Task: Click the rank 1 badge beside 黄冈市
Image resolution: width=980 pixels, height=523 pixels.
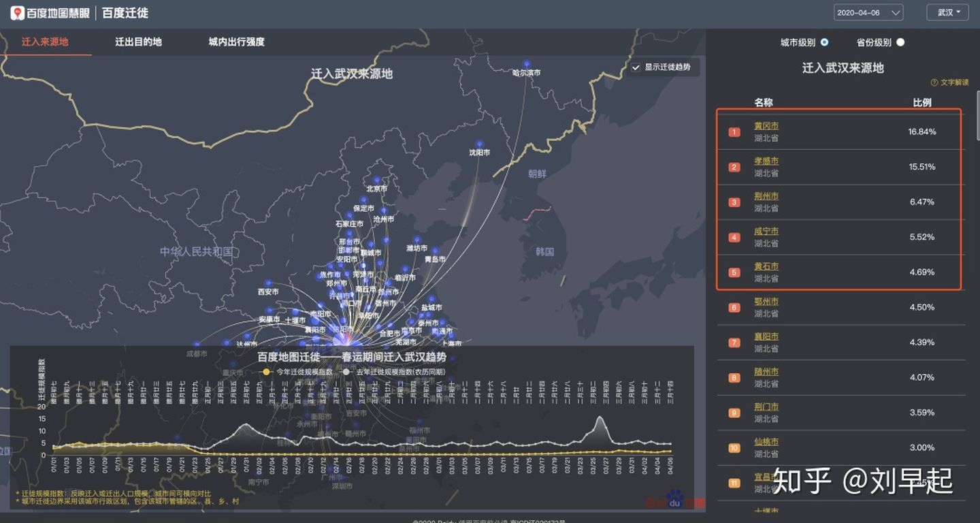Action: 734,132
